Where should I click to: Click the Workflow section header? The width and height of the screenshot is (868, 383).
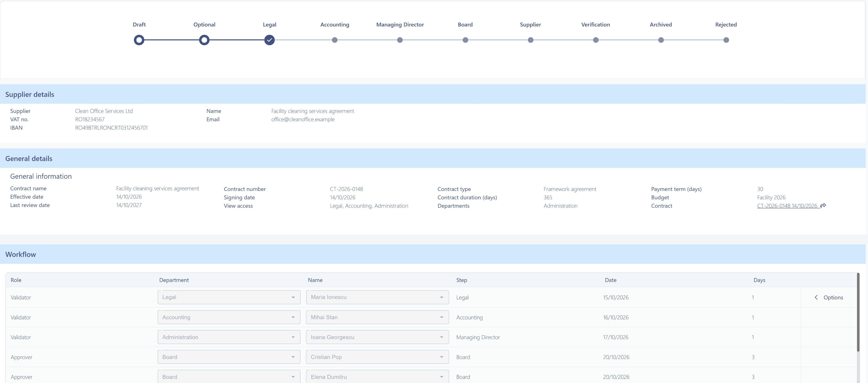(x=433, y=254)
